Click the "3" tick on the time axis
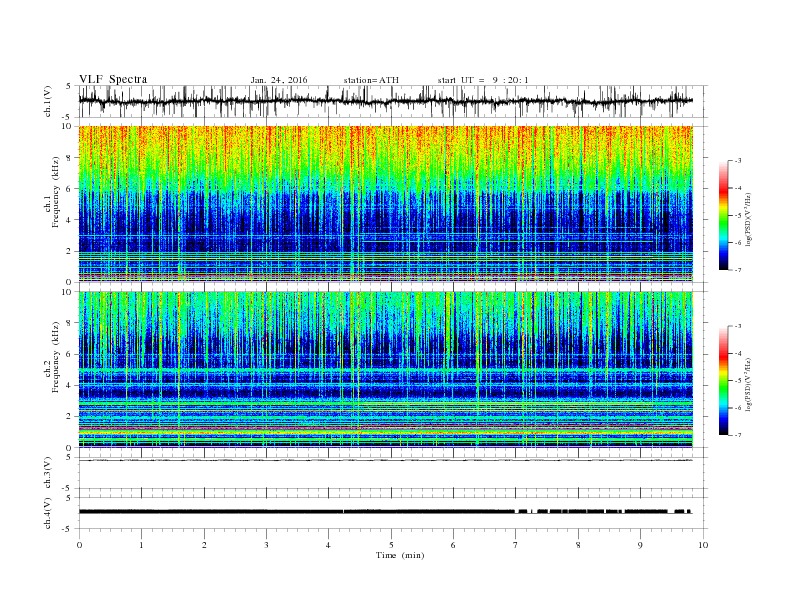This screenshot has height=612, width=792. point(266,545)
